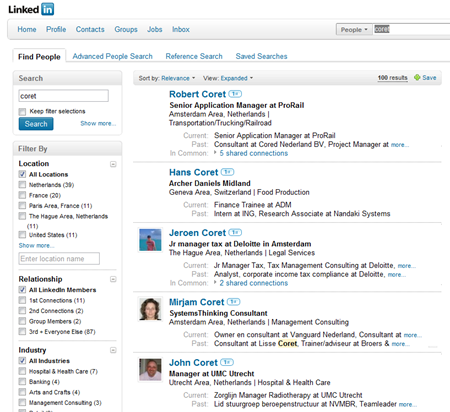Click the LinkedIn logo
Viewport: 450px width, 412px height.
coord(31,9)
